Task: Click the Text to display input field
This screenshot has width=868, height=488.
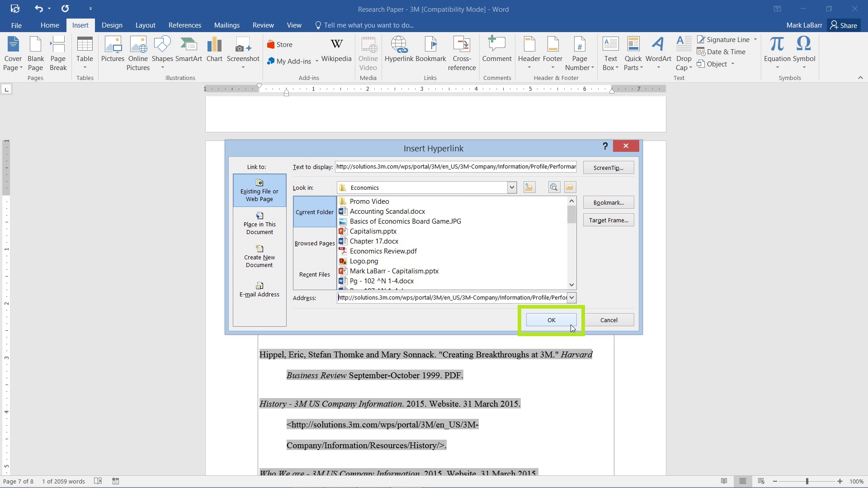Action: [x=457, y=166]
